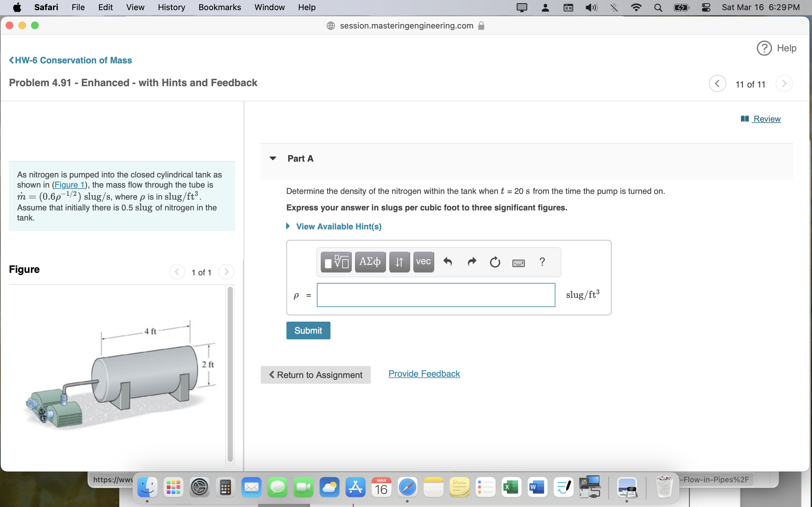Insert vector notation with vec button
Screen dimensions: 812x507
coord(423,262)
